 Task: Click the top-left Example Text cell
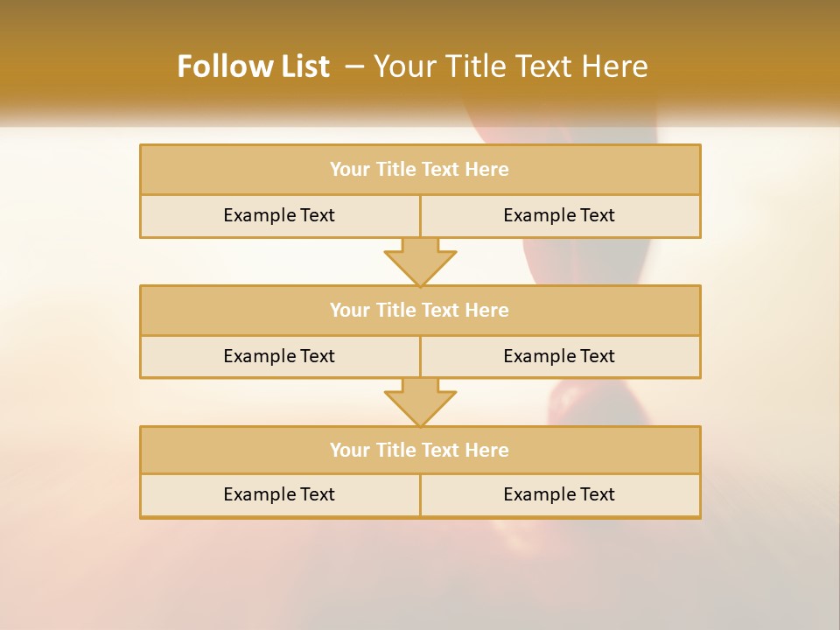coord(279,215)
